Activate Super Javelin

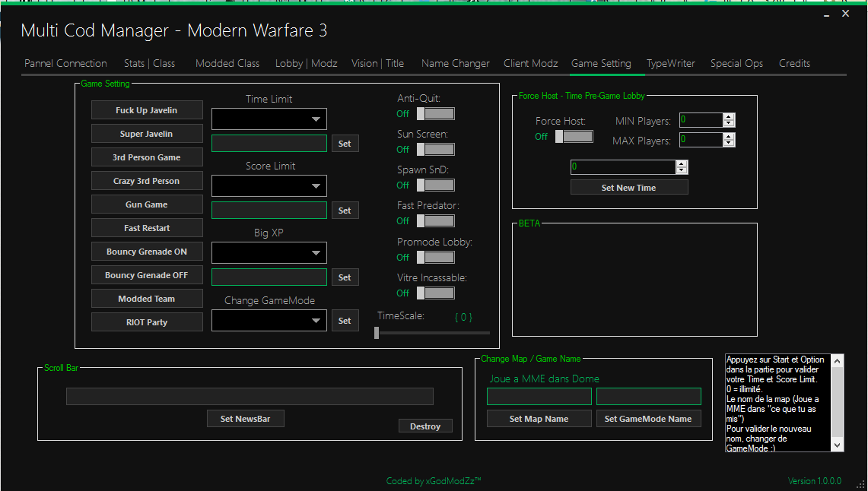point(147,134)
